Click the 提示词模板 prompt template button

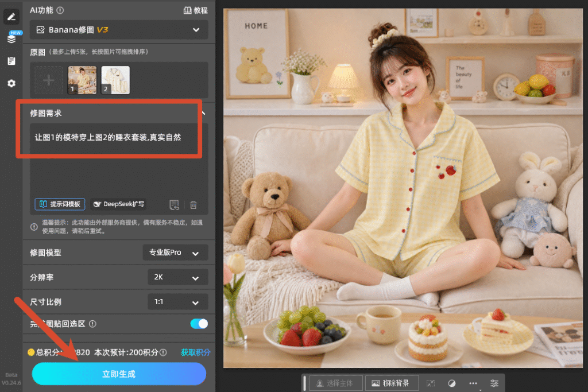60,204
